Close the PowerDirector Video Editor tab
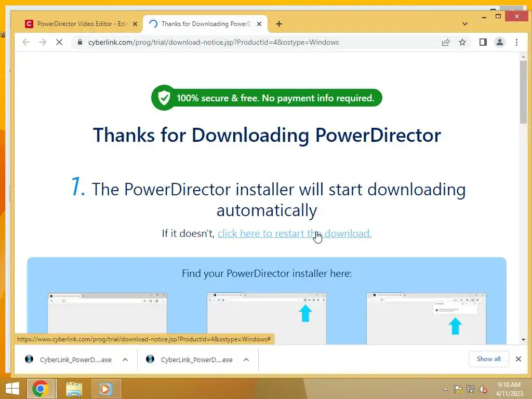This screenshot has width=532, height=399. [x=135, y=24]
